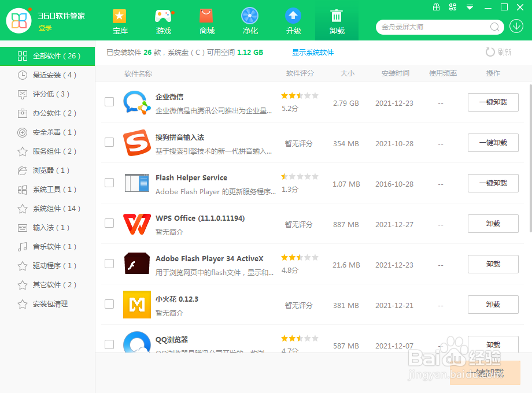The height and width of the screenshot is (393, 532).
Task: Sort by 大小 column header
Action: pos(347,73)
